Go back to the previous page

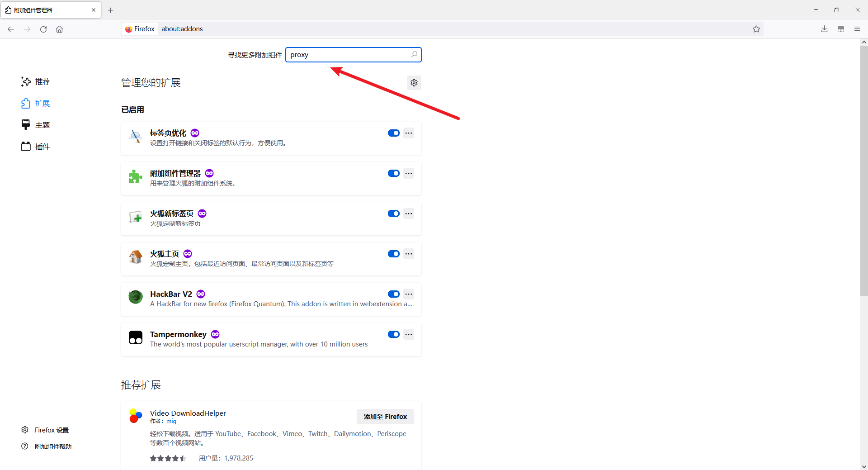pos(11,29)
